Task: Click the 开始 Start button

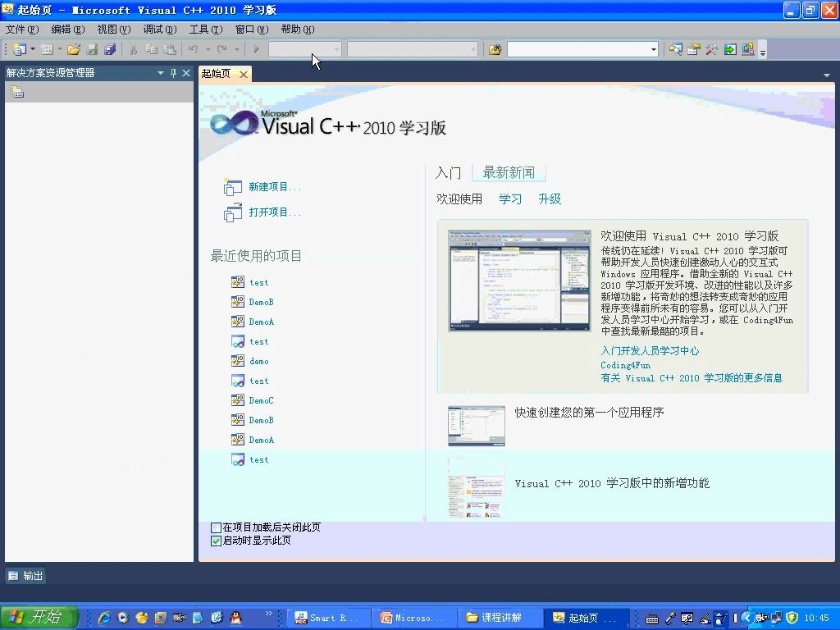Action: coord(39,617)
